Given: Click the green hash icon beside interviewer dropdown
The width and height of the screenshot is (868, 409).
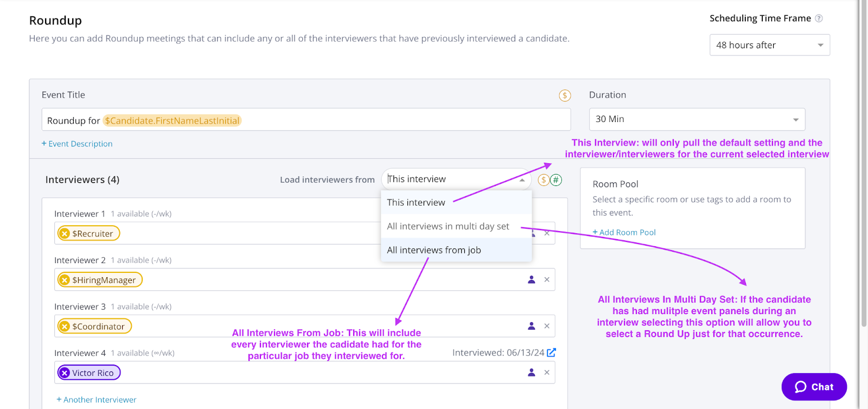Looking at the screenshot, I should coord(556,180).
